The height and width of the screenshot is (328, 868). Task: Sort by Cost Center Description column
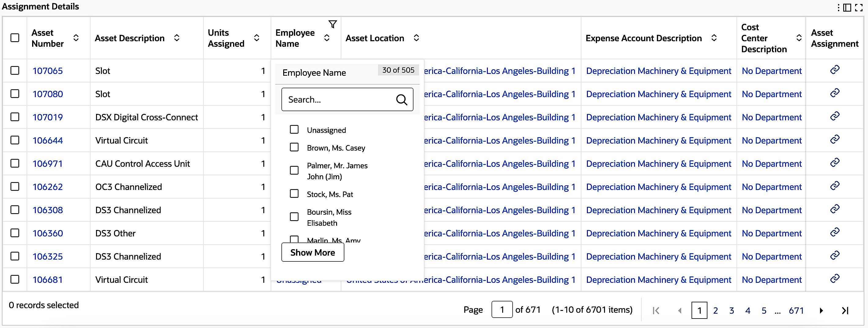(x=799, y=38)
